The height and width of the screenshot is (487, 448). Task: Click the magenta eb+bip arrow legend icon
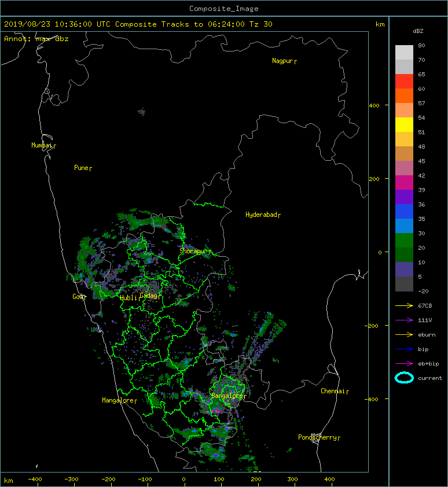pyautogui.click(x=404, y=364)
